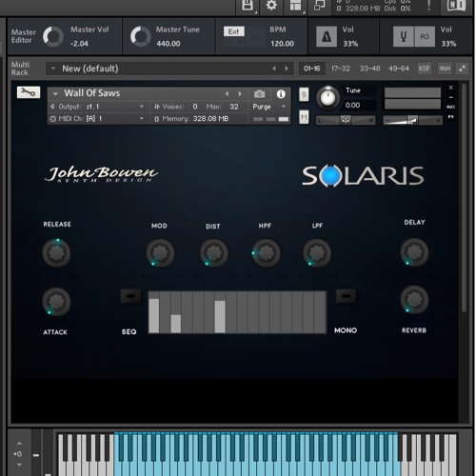Image resolution: width=476 pixels, height=476 pixels.
Task: Shift keyboard octave up arrow
Action: coord(19,444)
